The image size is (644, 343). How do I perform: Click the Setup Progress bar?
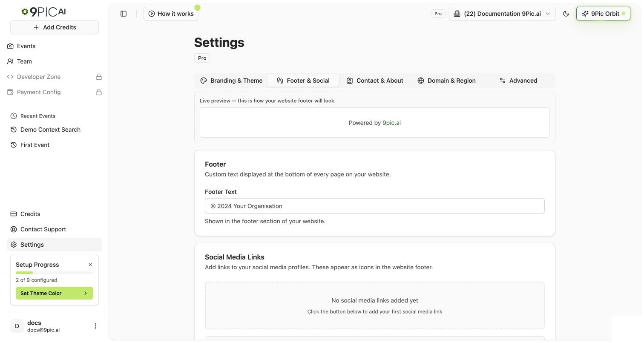click(x=55, y=273)
